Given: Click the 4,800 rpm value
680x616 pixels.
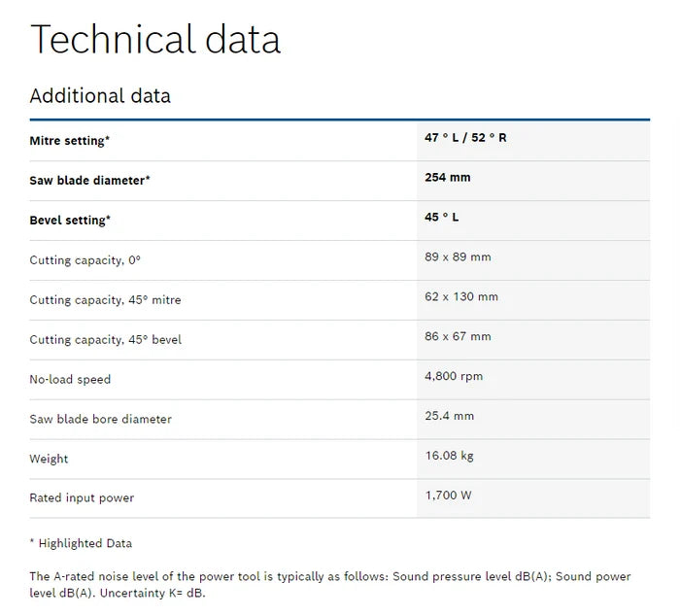Looking at the screenshot, I should pyautogui.click(x=454, y=376).
